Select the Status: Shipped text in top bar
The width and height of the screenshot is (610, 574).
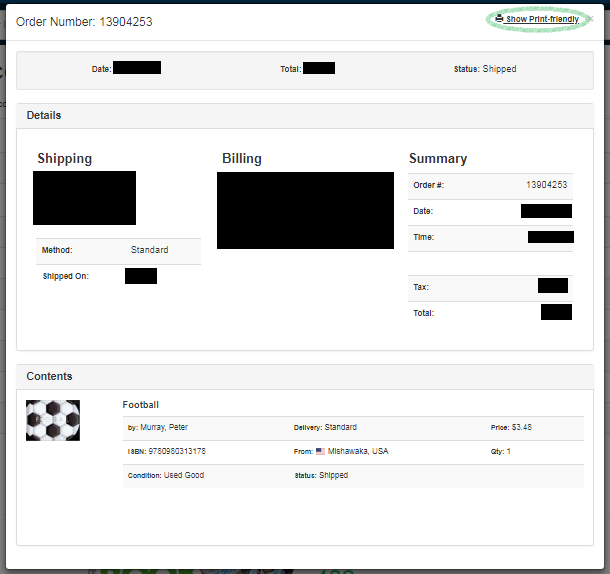pyautogui.click(x=485, y=69)
